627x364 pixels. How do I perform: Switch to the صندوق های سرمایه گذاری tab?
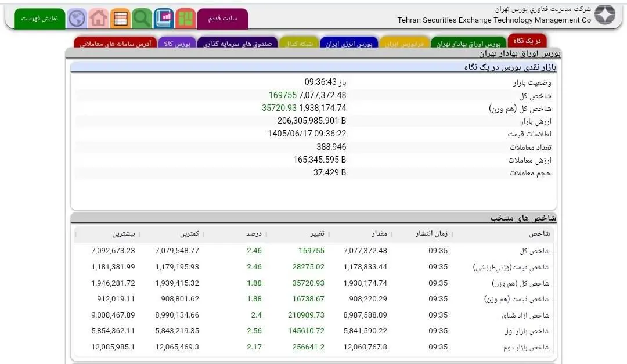point(237,43)
